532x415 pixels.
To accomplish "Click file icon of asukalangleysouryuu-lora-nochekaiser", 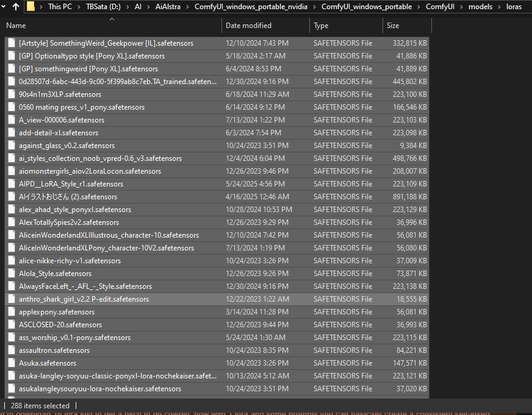I will point(12,389).
